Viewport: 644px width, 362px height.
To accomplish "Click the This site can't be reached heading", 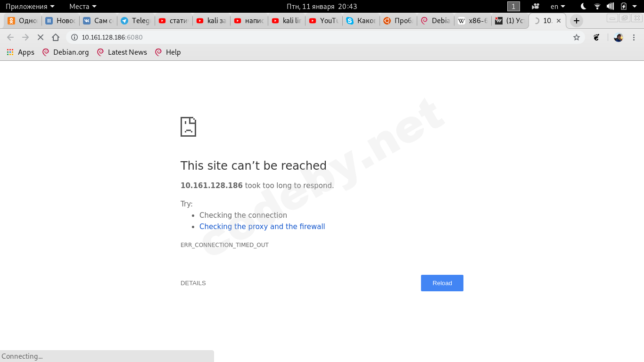I will 254,165.
